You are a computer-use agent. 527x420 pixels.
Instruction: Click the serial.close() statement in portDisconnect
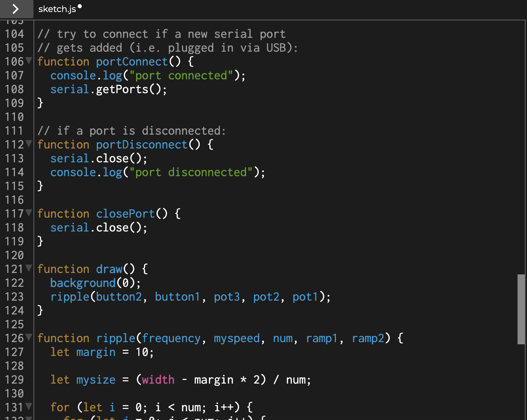98,158
